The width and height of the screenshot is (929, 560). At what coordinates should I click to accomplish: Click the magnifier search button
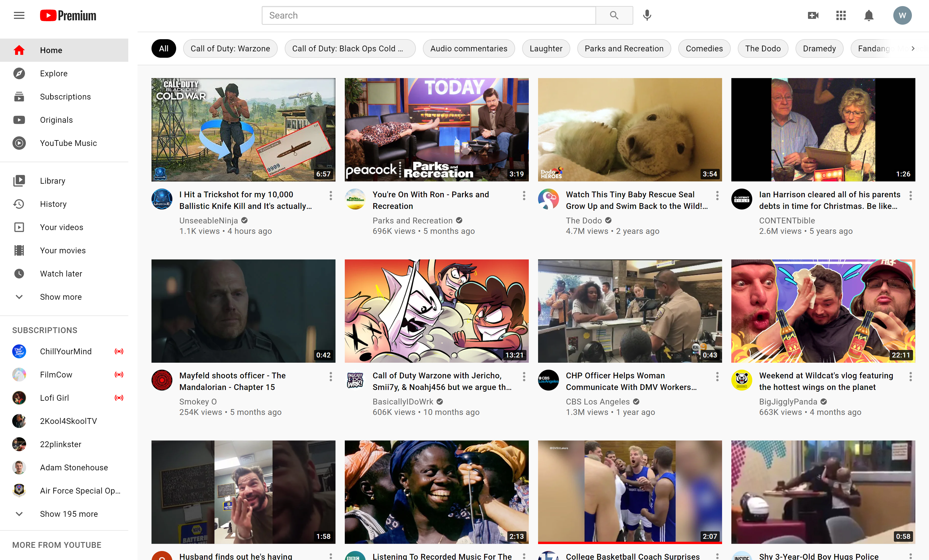pos(614,15)
